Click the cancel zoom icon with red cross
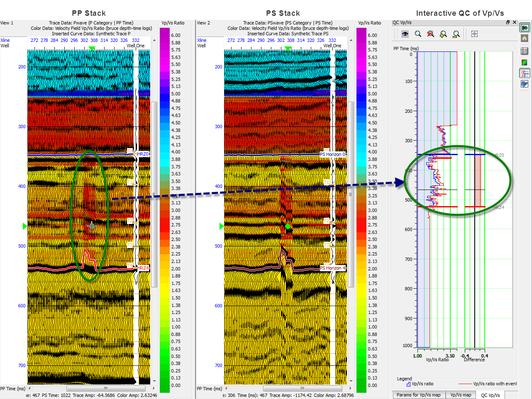This screenshot has height=399, width=532. [430, 34]
